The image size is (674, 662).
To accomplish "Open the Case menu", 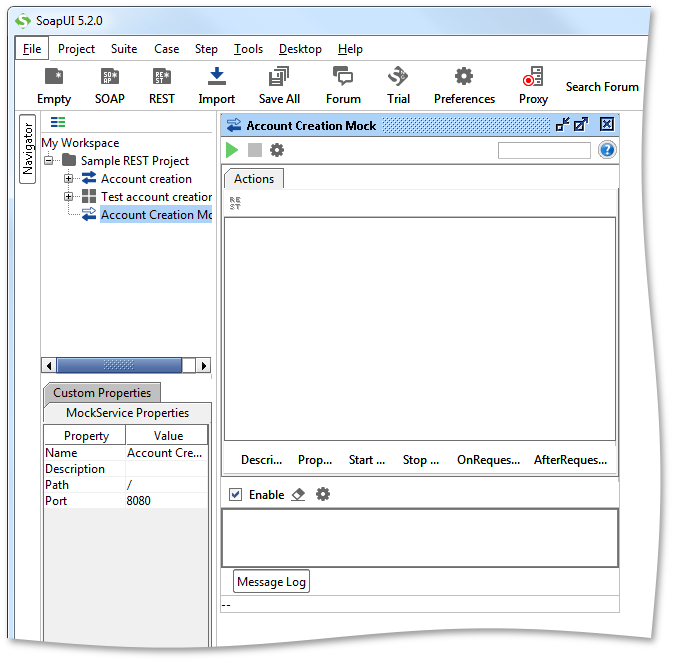I will click(166, 49).
